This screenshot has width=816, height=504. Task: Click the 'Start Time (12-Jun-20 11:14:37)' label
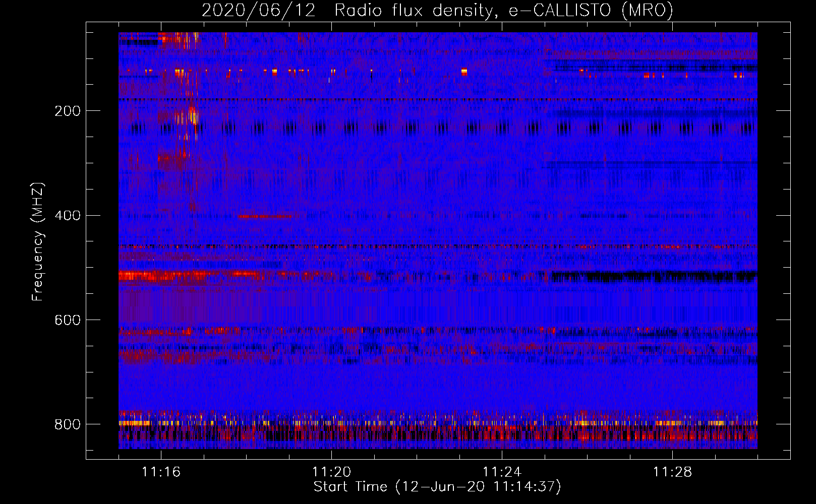pos(437,487)
